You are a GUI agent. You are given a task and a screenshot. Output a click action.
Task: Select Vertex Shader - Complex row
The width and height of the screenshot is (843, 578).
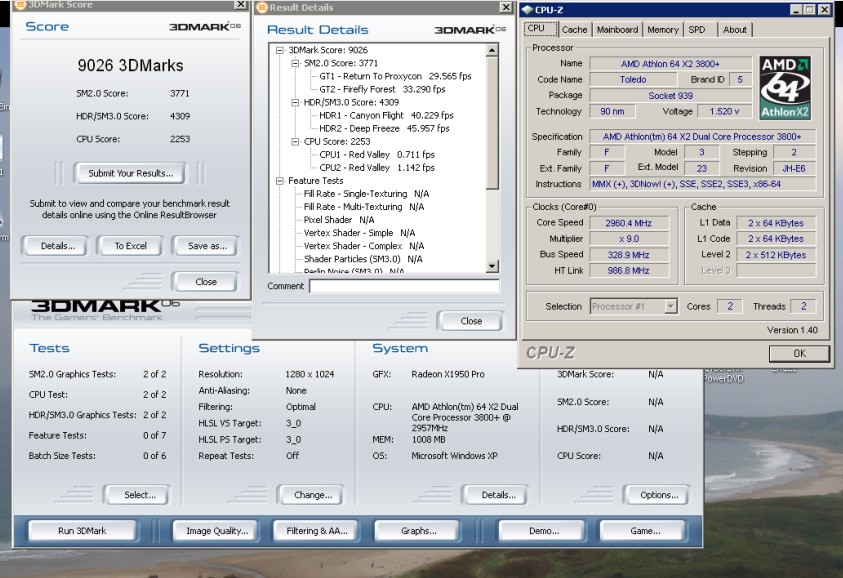[x=363, y=246]
